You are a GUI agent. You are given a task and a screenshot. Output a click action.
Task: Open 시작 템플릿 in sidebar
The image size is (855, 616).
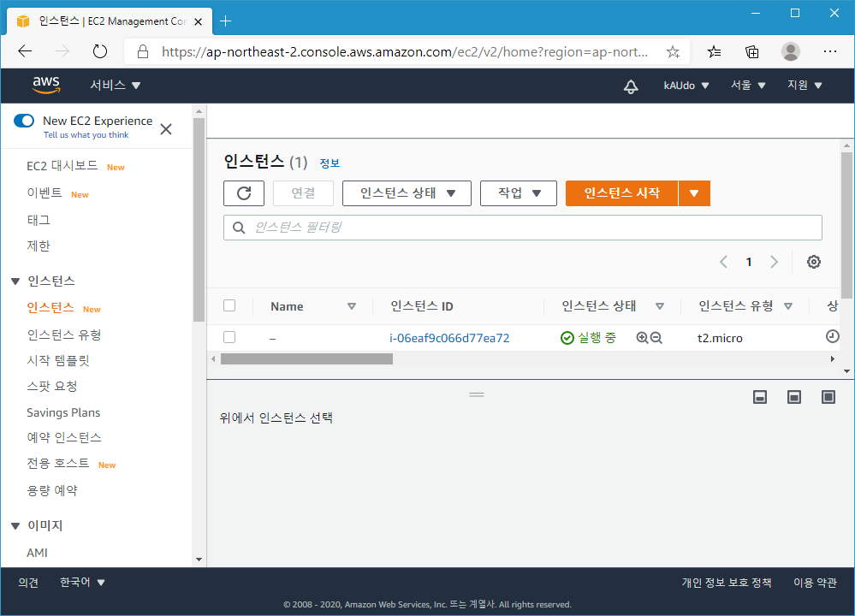coord(58,360)
